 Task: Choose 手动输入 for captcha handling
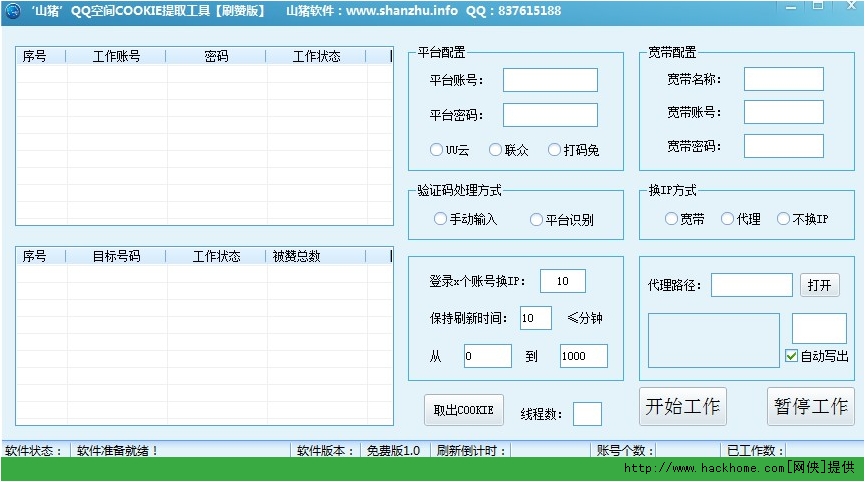441,219
